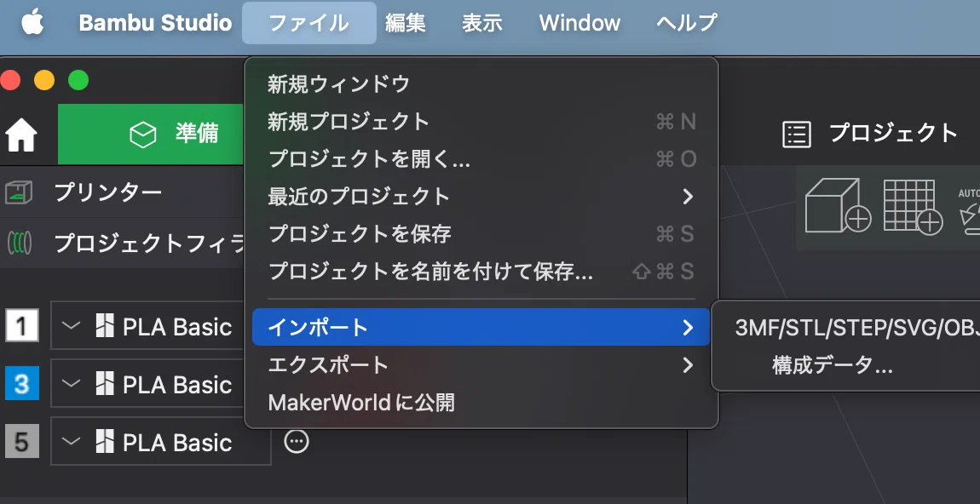Open the 表示 menu
The height and width of the screenshot is (504, 980).
pyautogui.click(x=481, y=23)
